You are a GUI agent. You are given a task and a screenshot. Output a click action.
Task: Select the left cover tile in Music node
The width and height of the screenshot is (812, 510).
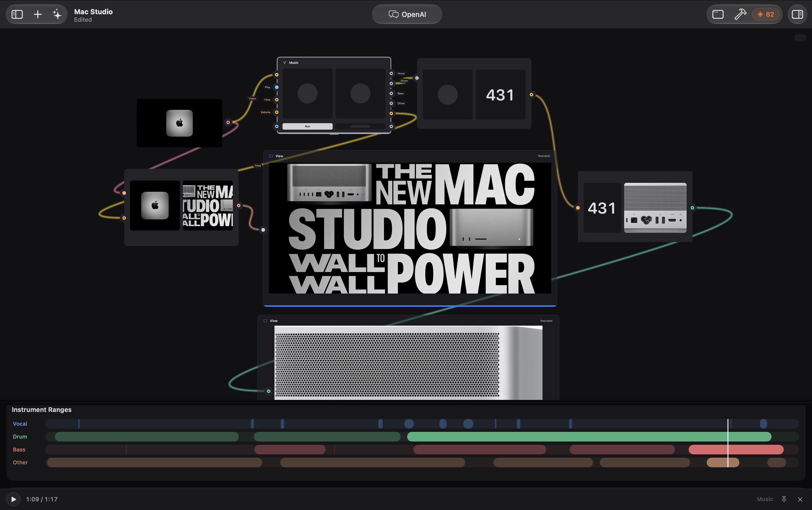click(x=307, y=93)
